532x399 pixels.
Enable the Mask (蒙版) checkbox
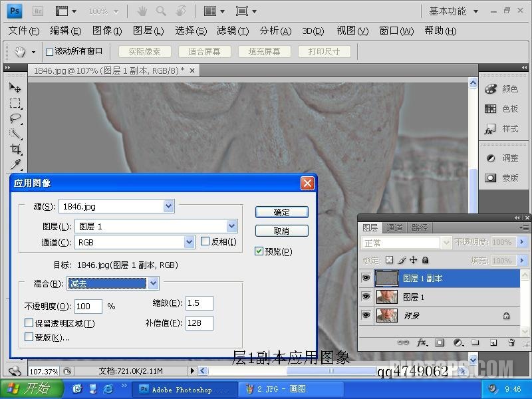pos(29,337)
